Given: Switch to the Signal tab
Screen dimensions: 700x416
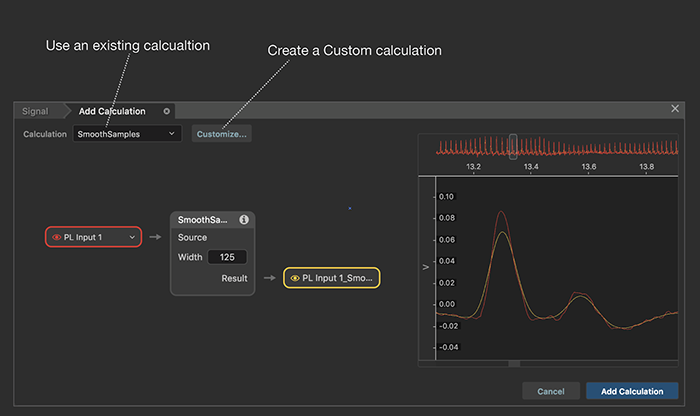Looking at the screenshot, I should (35, 111).
